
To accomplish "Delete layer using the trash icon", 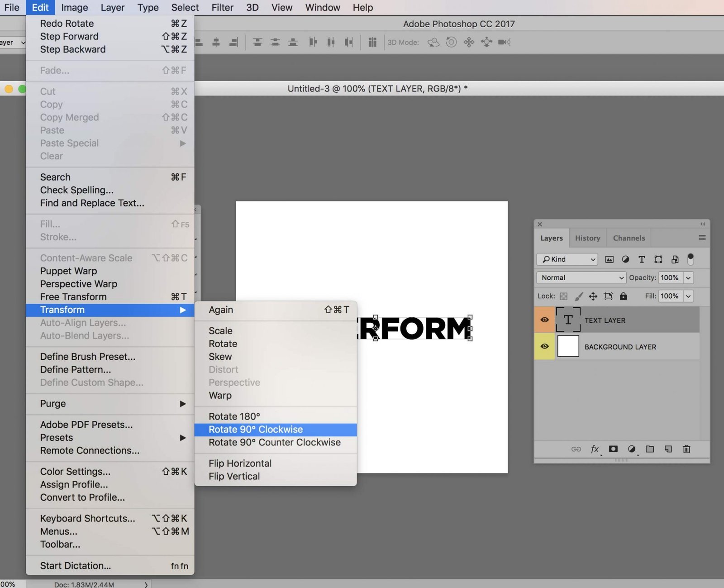I will (x=686, y=449).
